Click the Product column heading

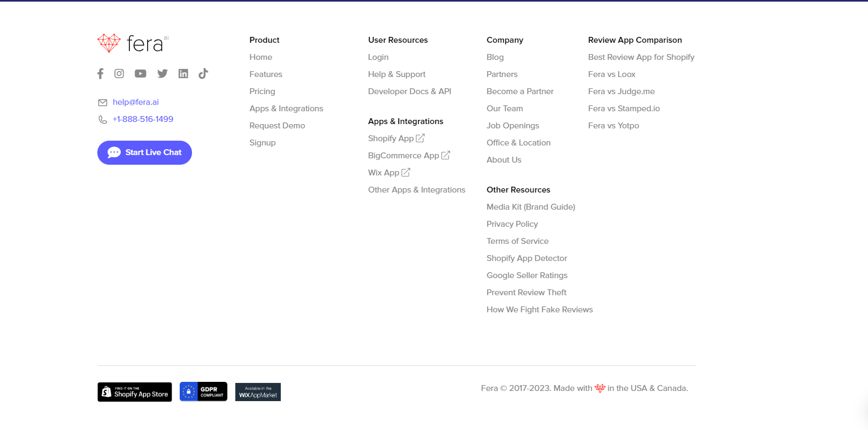(264, 40)
